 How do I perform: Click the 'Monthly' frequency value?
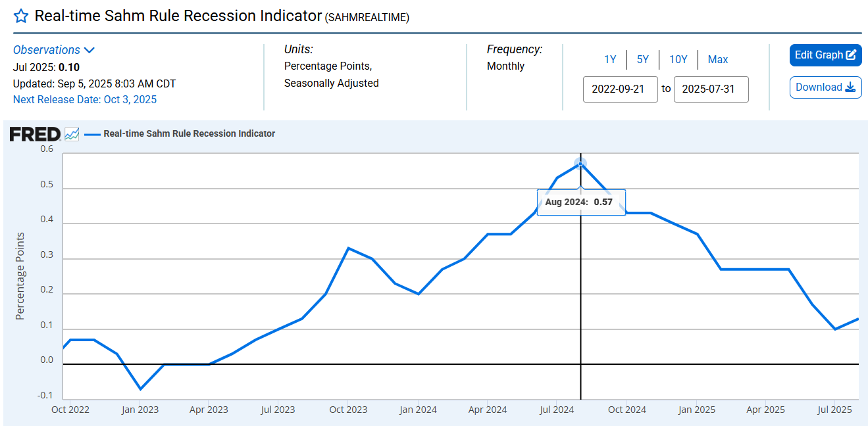(x=505, y=66)
